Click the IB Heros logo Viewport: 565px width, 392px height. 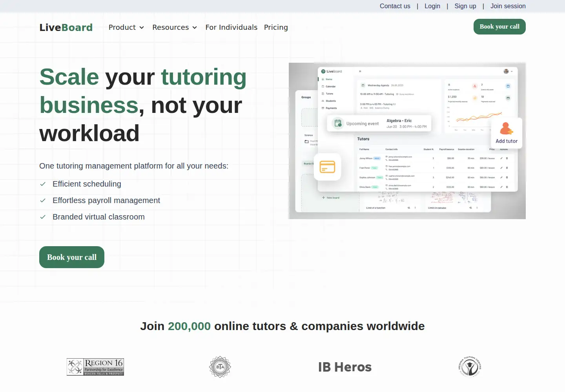(x=345, y=367)
